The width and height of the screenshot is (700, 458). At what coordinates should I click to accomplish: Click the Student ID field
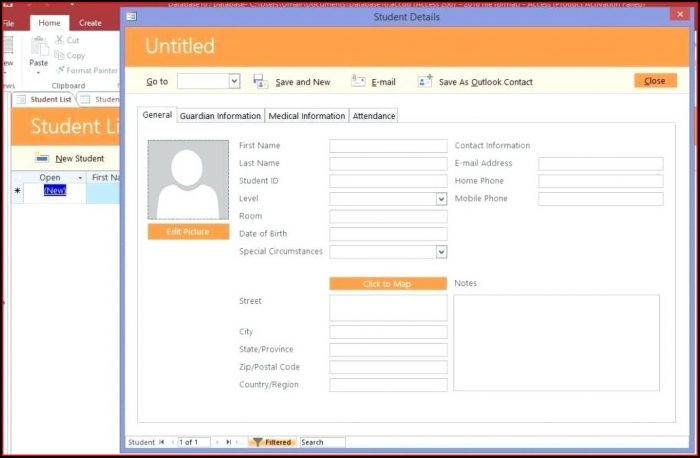click(x=388, y=181)
